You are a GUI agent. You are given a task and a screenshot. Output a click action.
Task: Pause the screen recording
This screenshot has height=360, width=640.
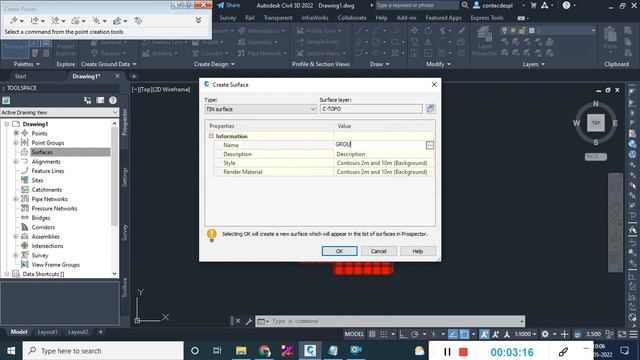447,352
